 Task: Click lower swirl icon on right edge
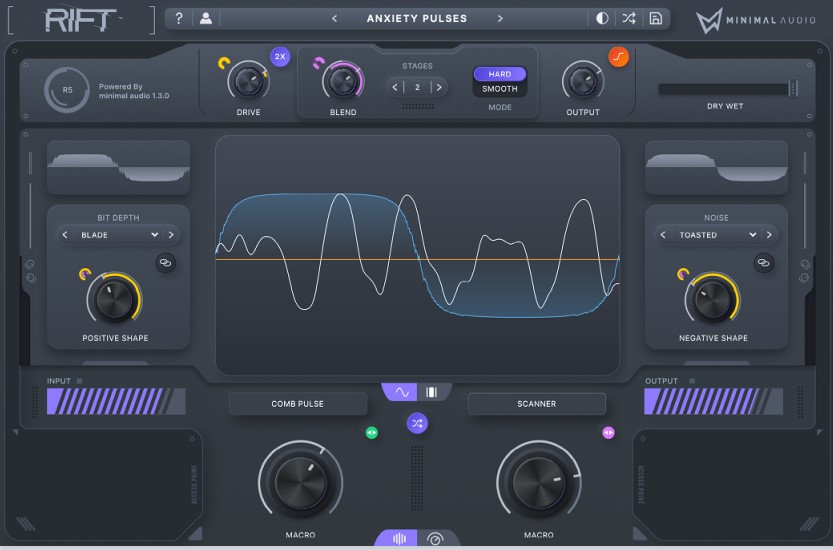pos(805,278)
